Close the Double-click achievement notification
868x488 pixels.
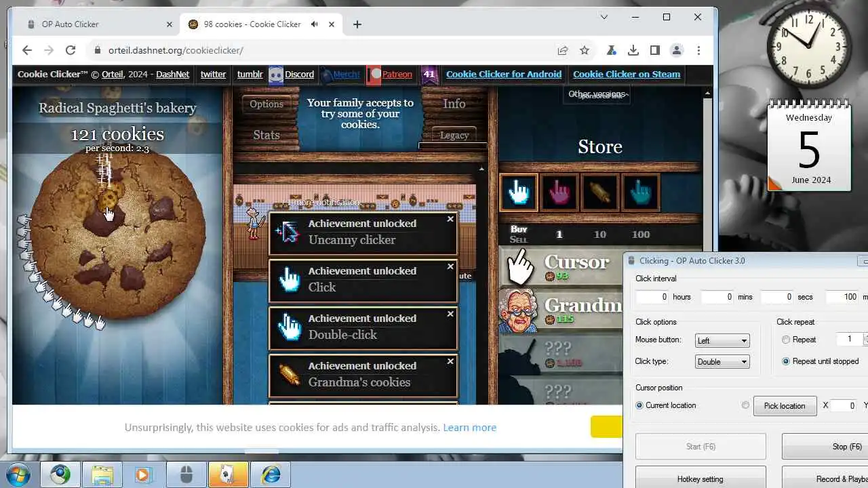point(450,314)
